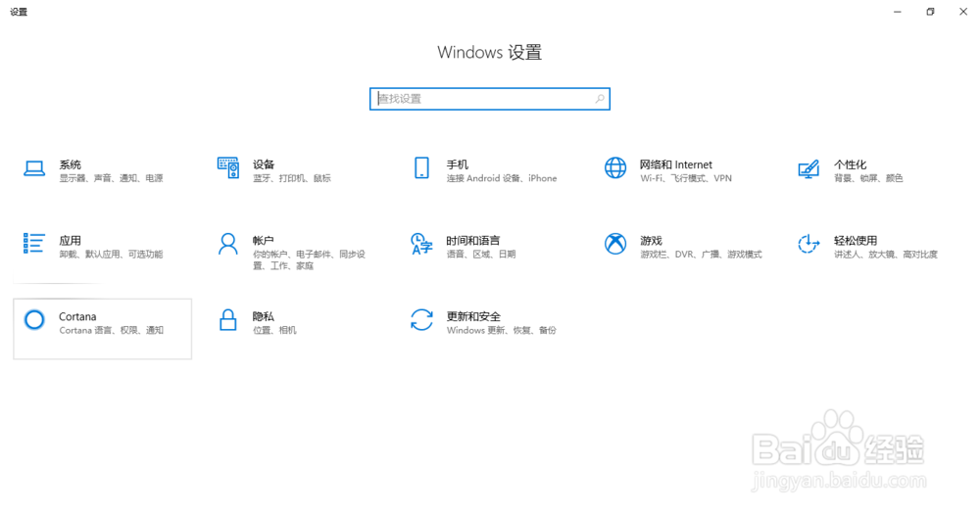Open the 更新和安全 refresh icon
980x514 pixels.
tap(421, 320)
